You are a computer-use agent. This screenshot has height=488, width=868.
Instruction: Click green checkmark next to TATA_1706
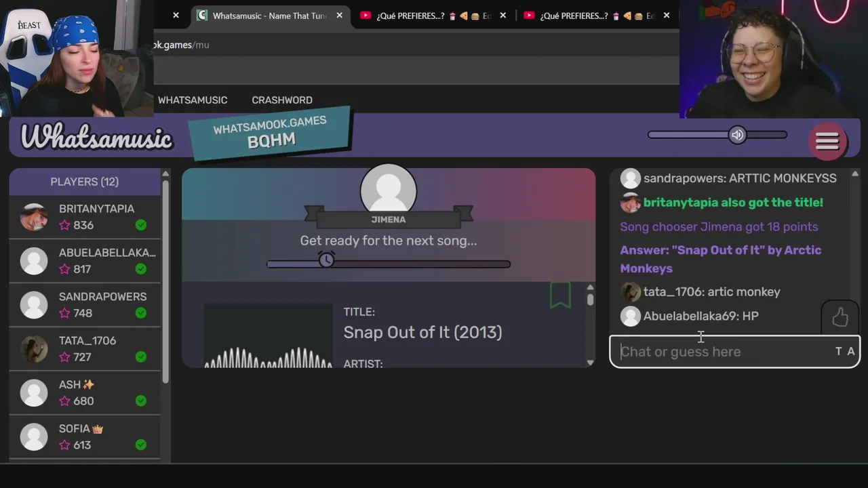(141, 357)
